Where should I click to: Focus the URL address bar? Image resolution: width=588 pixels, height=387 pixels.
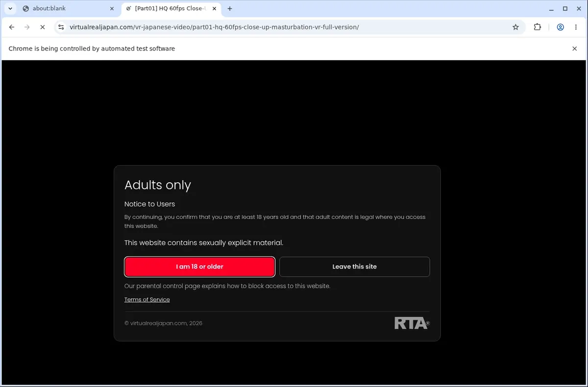coord(289,27)
